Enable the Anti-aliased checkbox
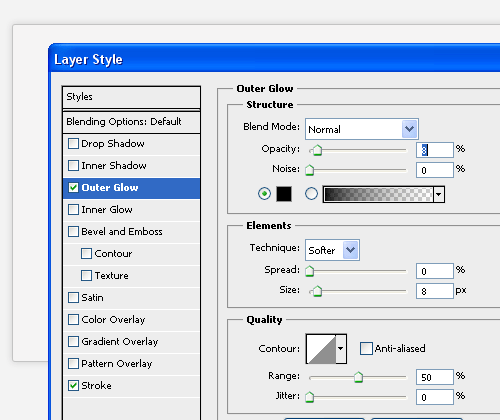This screenshot has width=500, height=420. [366, 349]
